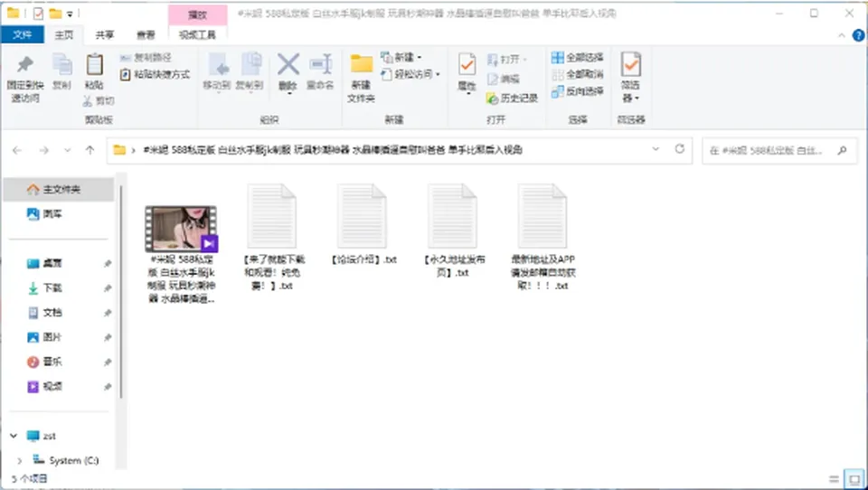Image resolution: width=868 pixels, height=490 pixels.
Task: Collapse the zst tree node
Action: [x=14, y=436]
